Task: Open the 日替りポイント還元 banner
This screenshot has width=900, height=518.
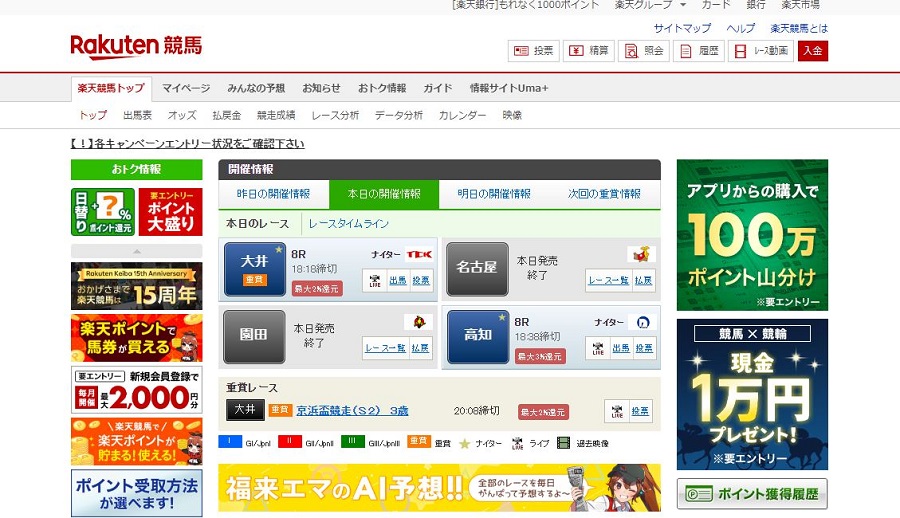Action: point(103,212)
